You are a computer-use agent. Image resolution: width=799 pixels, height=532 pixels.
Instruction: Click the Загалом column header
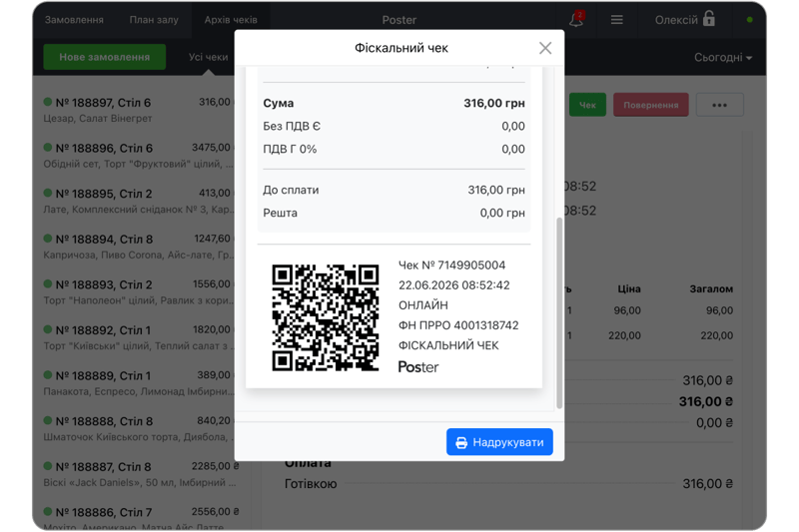711,288
